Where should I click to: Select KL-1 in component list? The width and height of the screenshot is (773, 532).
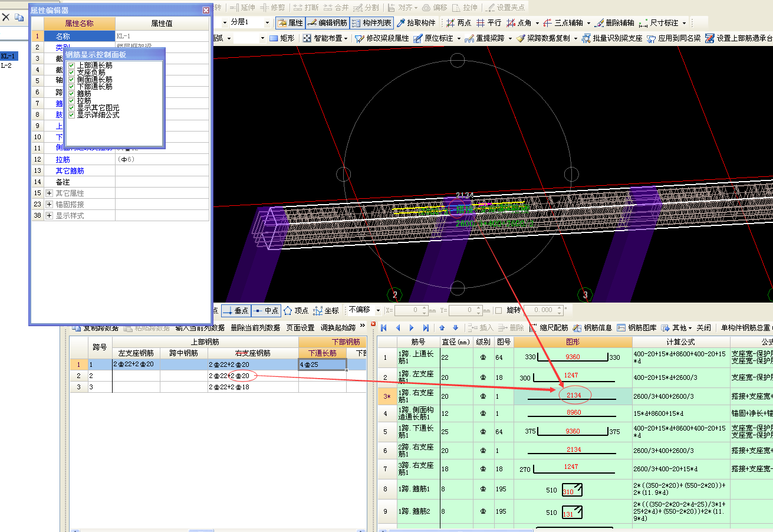click(x=8, y=56)
